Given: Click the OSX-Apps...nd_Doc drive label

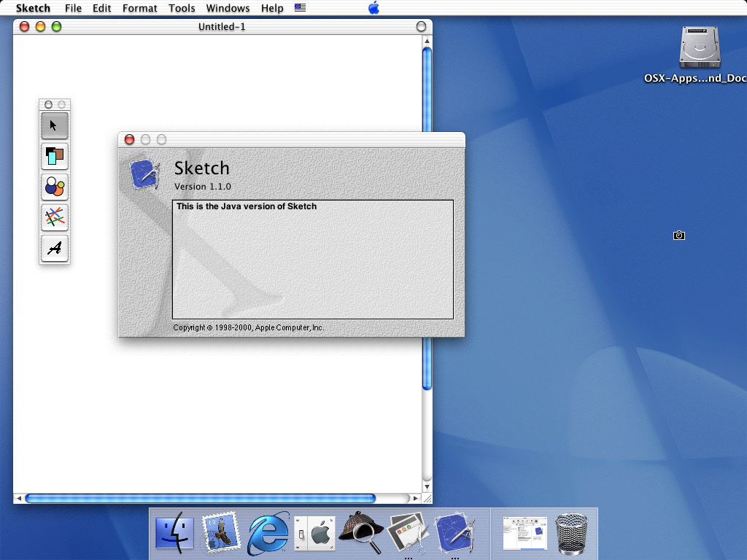Looking at the screenshot, I should point(695,78).
